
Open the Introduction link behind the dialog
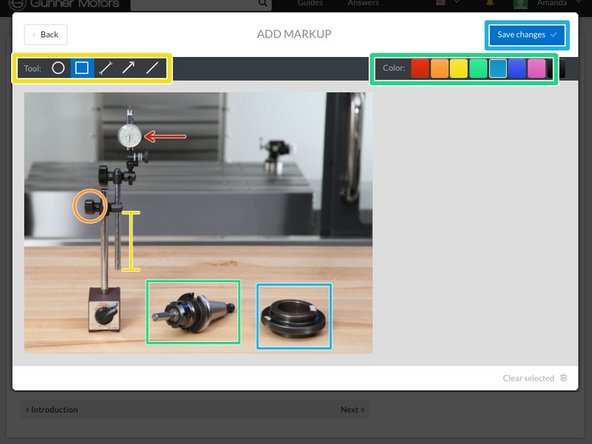coord(51,410)
